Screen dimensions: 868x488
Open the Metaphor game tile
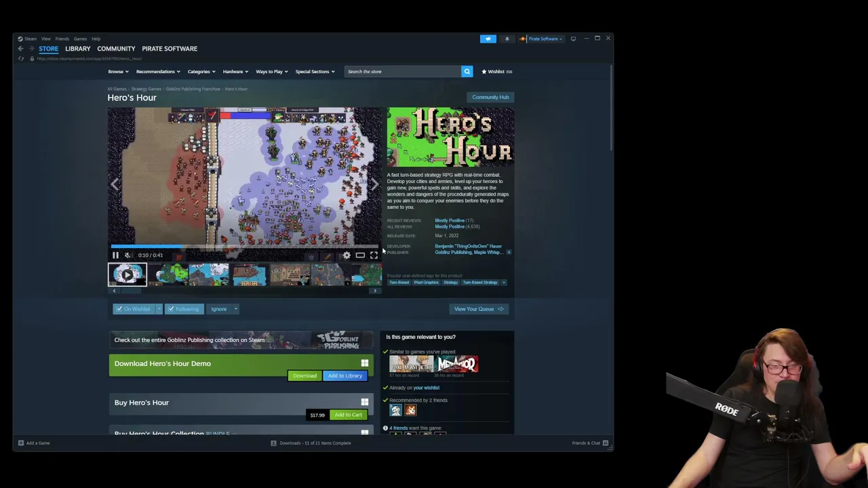[x=457, y=364]
